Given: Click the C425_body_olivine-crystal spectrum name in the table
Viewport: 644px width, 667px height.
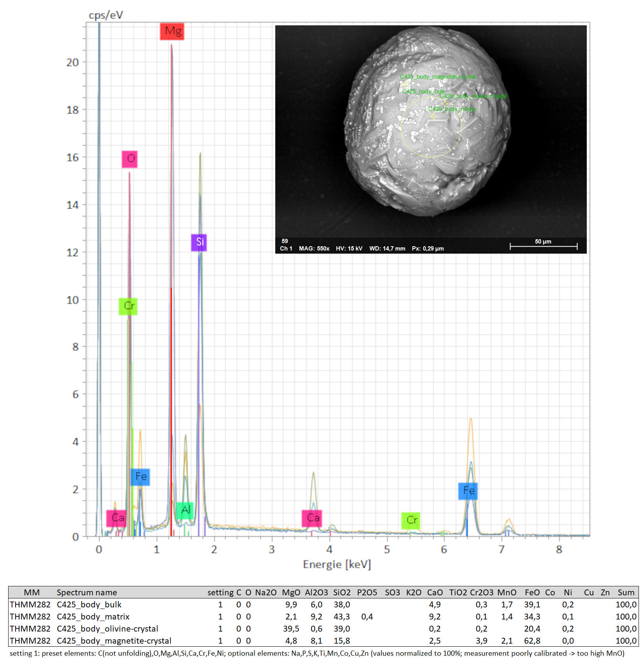Looking at the screenshot, I should (x=107, y=628).
